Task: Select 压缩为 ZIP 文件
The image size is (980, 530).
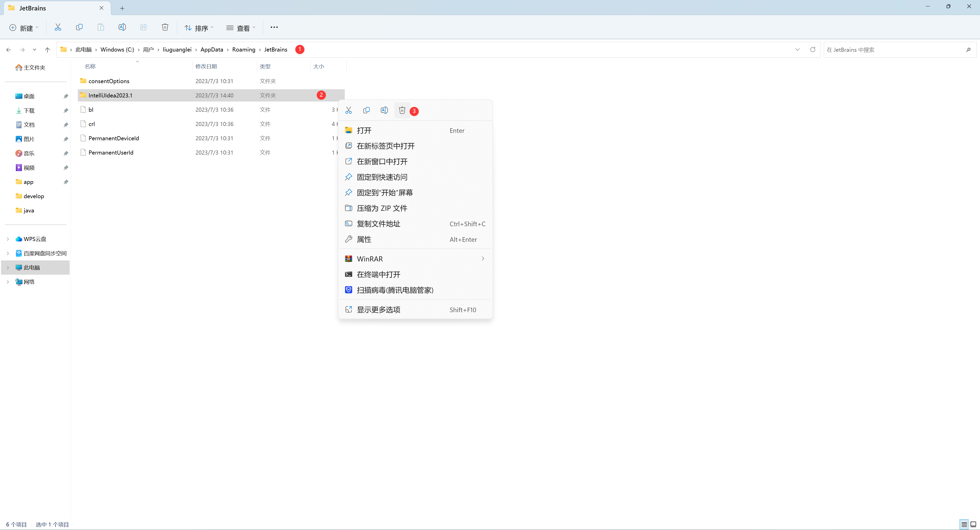Action: point(415,208)
